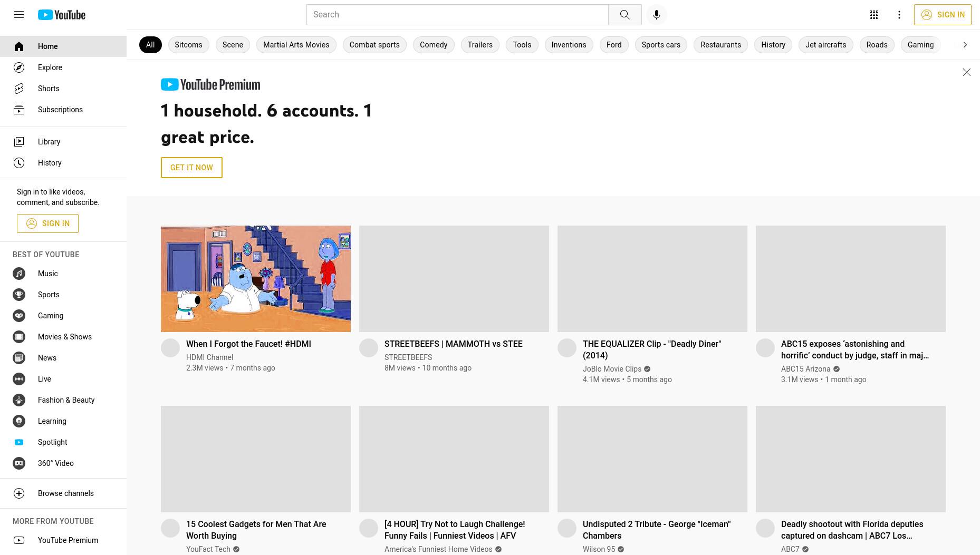Click the Movies & Shows film icon

[x=19, y=337]
